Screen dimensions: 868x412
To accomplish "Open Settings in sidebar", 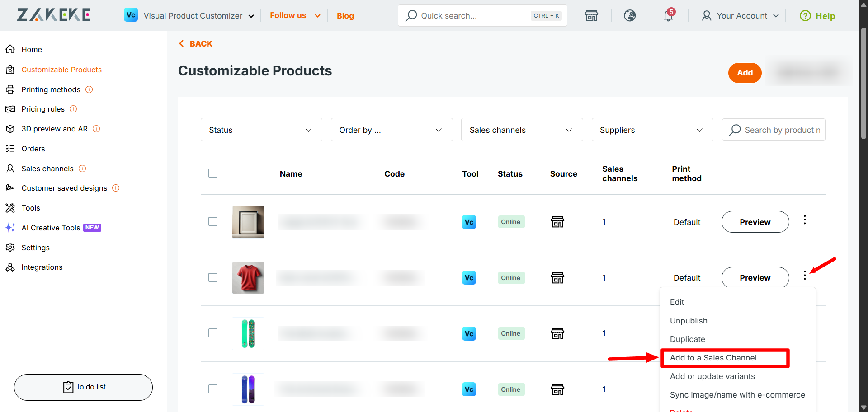I will point(35,248).
